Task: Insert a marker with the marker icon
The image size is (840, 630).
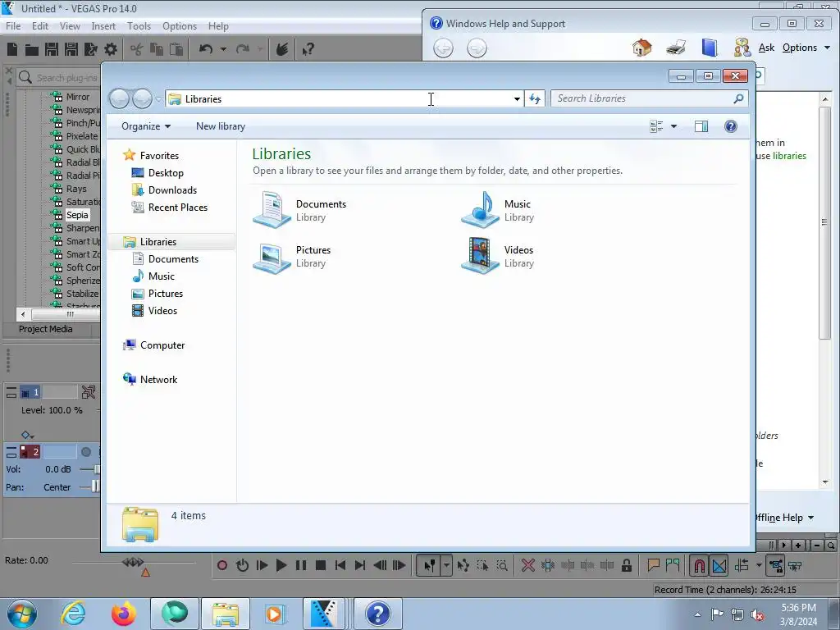Action: click(x=653, y=565)
